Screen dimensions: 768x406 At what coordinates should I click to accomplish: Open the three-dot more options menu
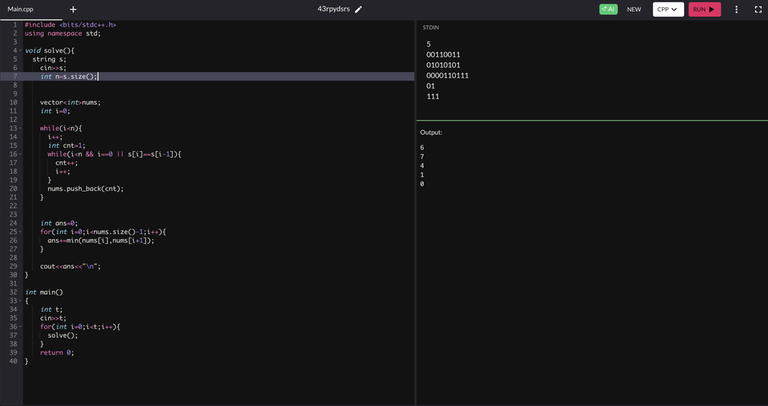point(736,9)
